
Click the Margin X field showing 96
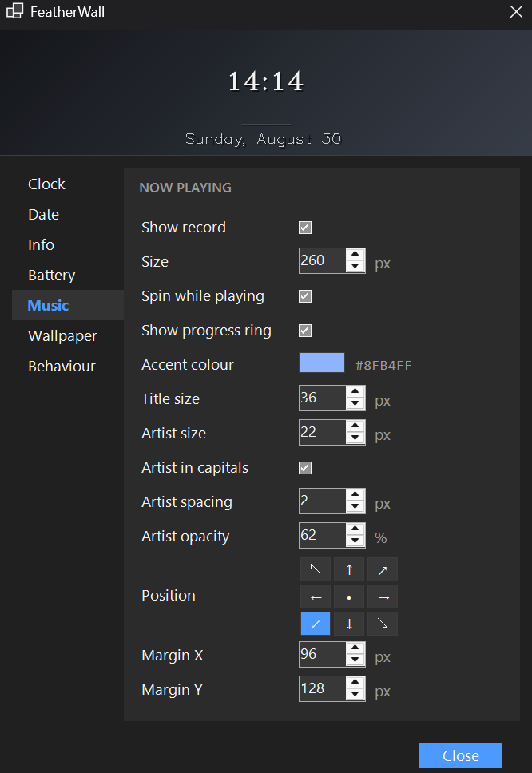pos(323,654)
